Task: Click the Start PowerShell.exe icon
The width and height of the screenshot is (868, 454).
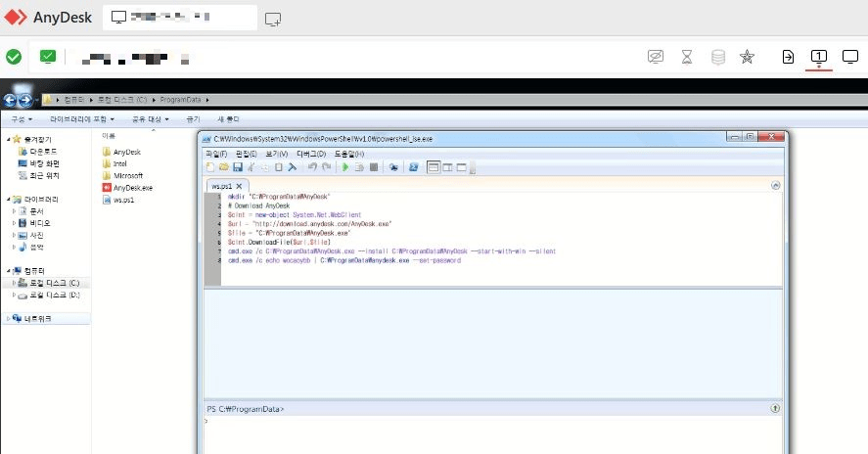Action: click(414, 167)
